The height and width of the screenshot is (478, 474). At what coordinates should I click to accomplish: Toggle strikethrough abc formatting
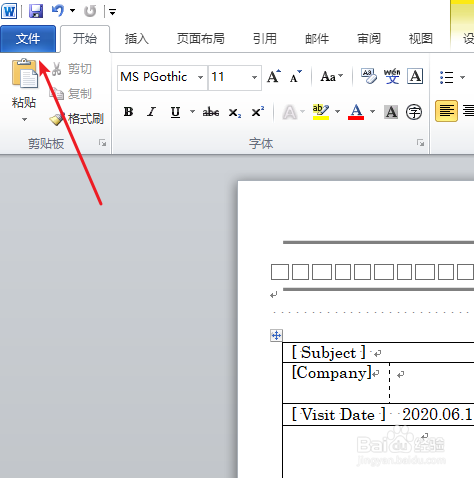211,112
